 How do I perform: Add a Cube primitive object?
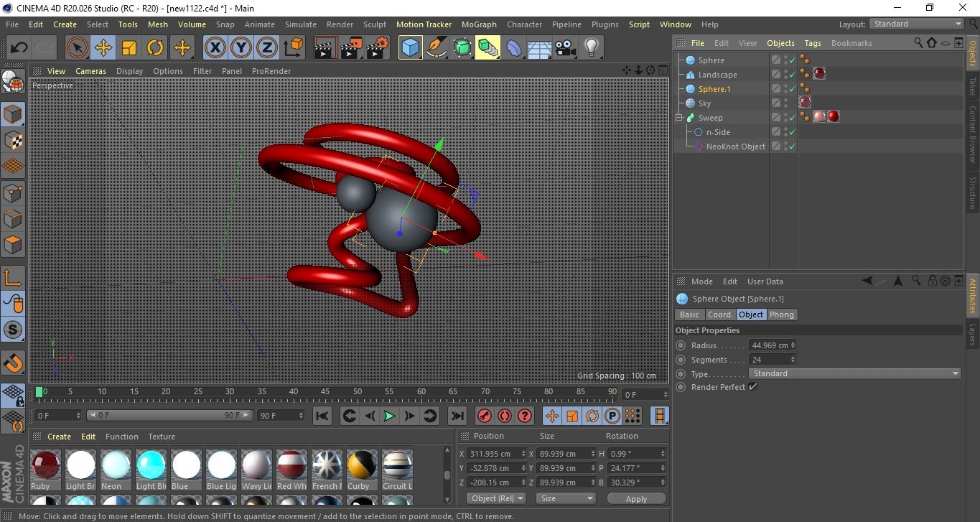click(411, 48)
